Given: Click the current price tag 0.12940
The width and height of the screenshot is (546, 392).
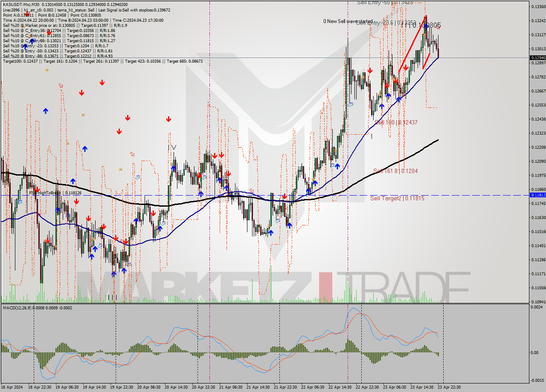Looking at the screenshot, I should (537, 58).
